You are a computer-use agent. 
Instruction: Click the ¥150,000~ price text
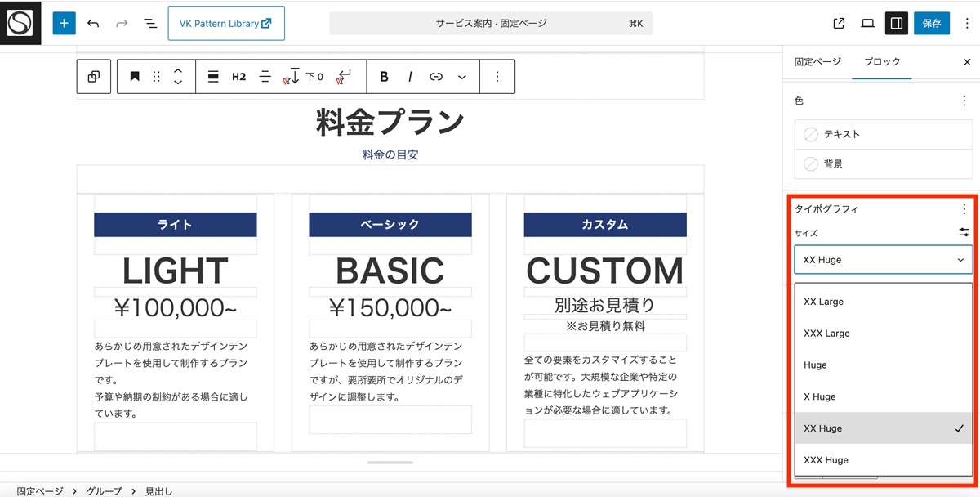click(x=390, y=308)
